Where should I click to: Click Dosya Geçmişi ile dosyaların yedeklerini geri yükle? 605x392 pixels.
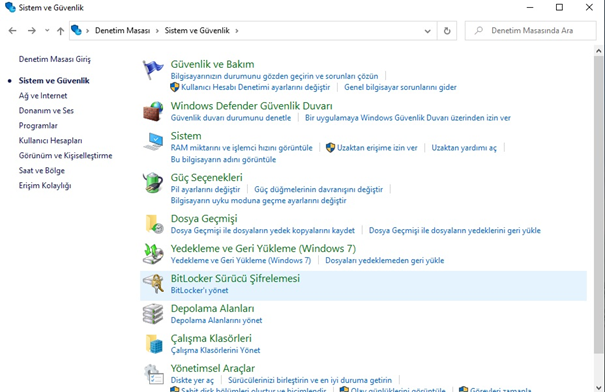455,230
